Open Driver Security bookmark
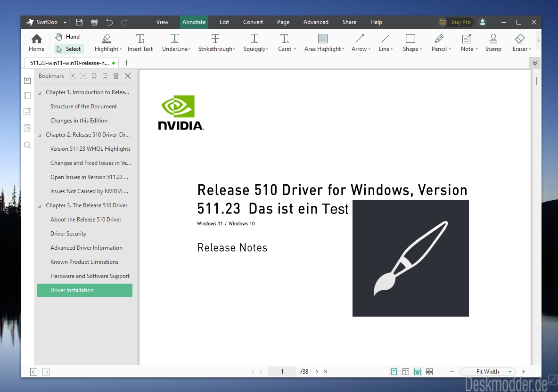Viewport: 558px width, 392px height. 68,234
